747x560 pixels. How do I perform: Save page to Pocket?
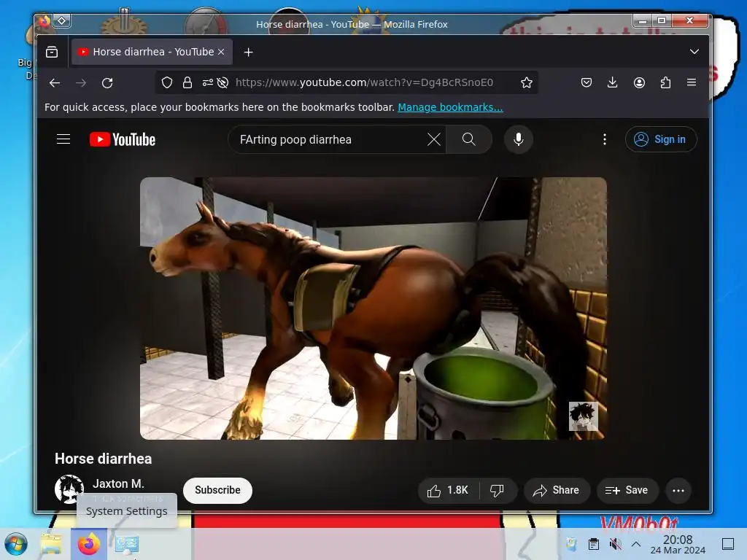pos(587,82)
